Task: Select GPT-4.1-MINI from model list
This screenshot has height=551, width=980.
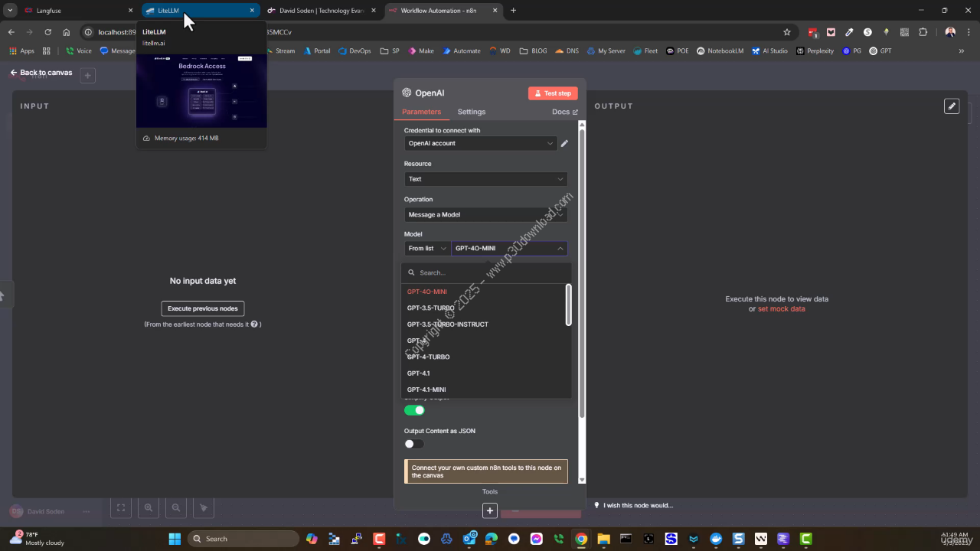Action: tap(485, 390)
